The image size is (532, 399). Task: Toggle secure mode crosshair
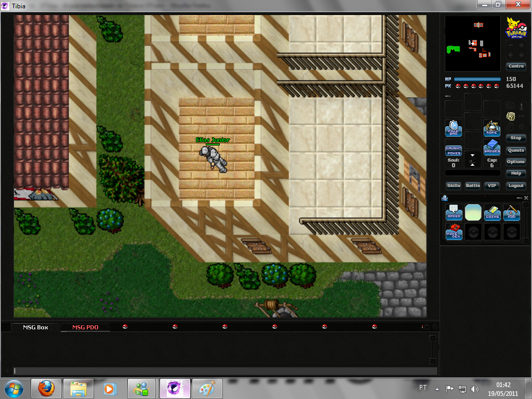(522, 127)
